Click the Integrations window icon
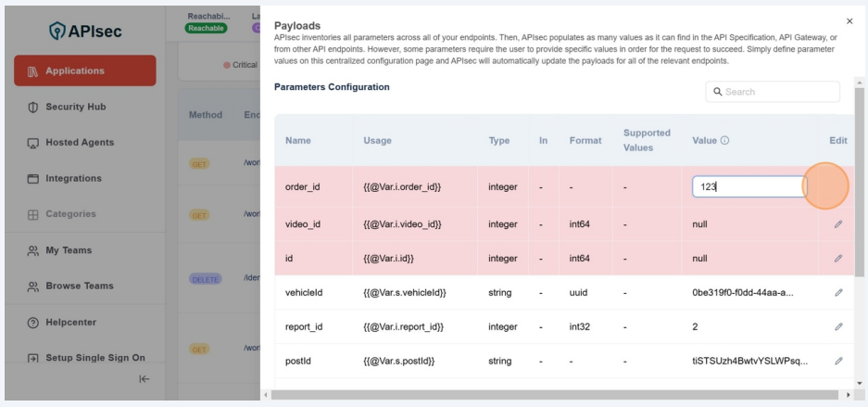868x407 pixels. click(x=32, y=178)
